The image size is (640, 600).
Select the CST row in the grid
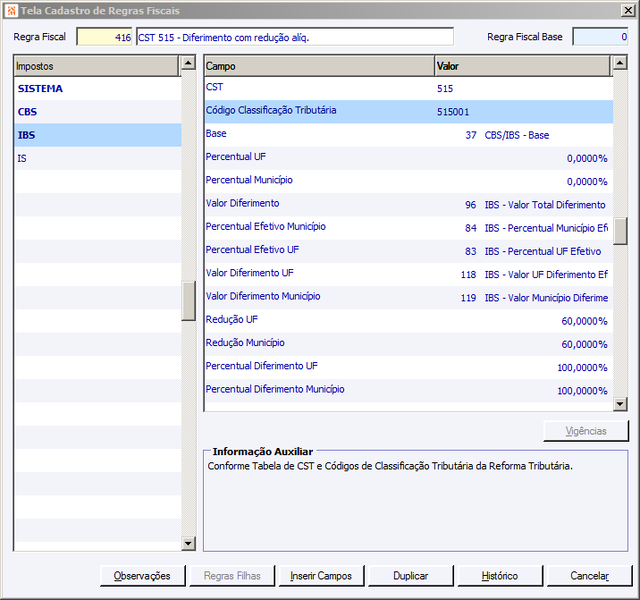(409, 89)
